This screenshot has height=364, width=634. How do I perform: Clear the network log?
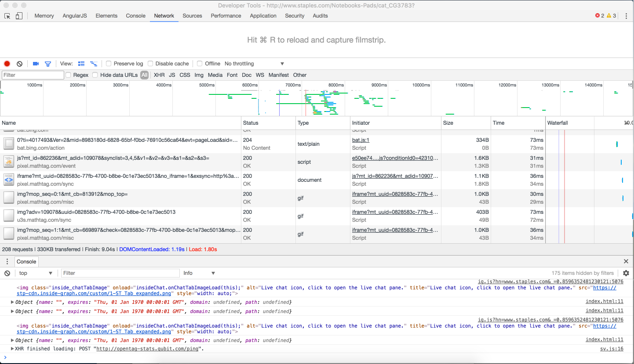[19, 64]
